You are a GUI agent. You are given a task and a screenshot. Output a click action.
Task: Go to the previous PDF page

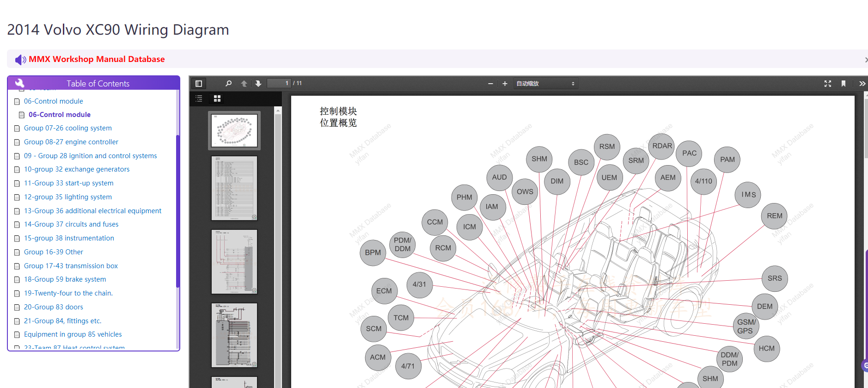click(244, 84)
